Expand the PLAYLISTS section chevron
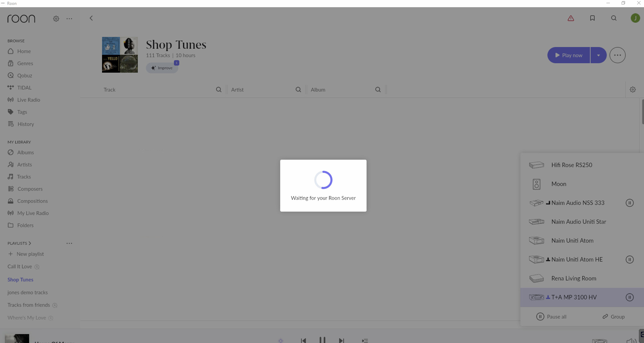The height and width of the screenshot is (343, 644). [x=30, y=243]
